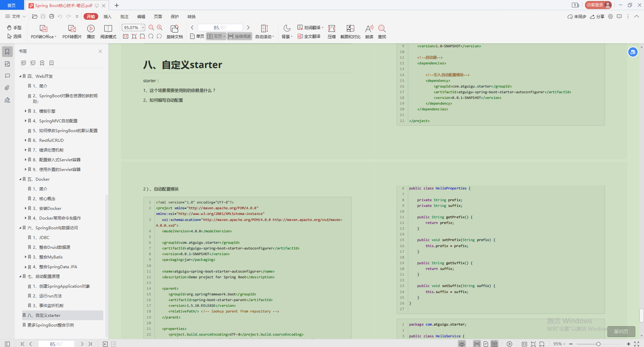The width and height of the screenshot is (644, 347).
Task: Click the status bar zoom slider handle
Action: (598, 344)
